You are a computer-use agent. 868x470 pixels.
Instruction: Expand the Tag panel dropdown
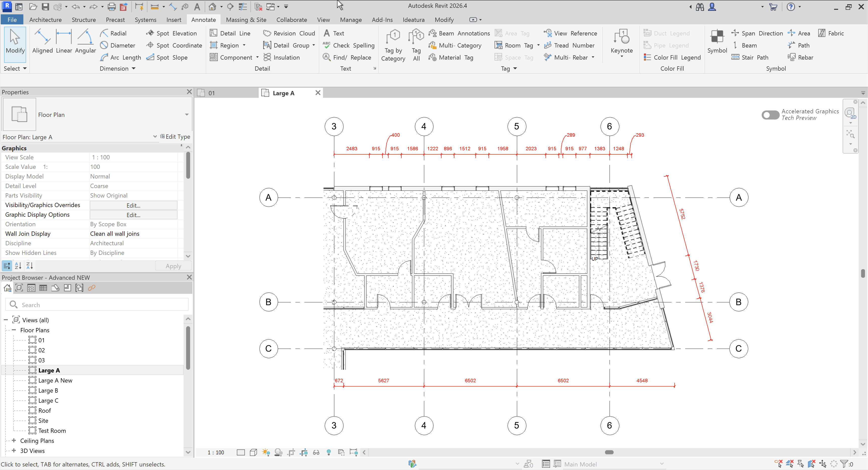(x=509, y=68)
